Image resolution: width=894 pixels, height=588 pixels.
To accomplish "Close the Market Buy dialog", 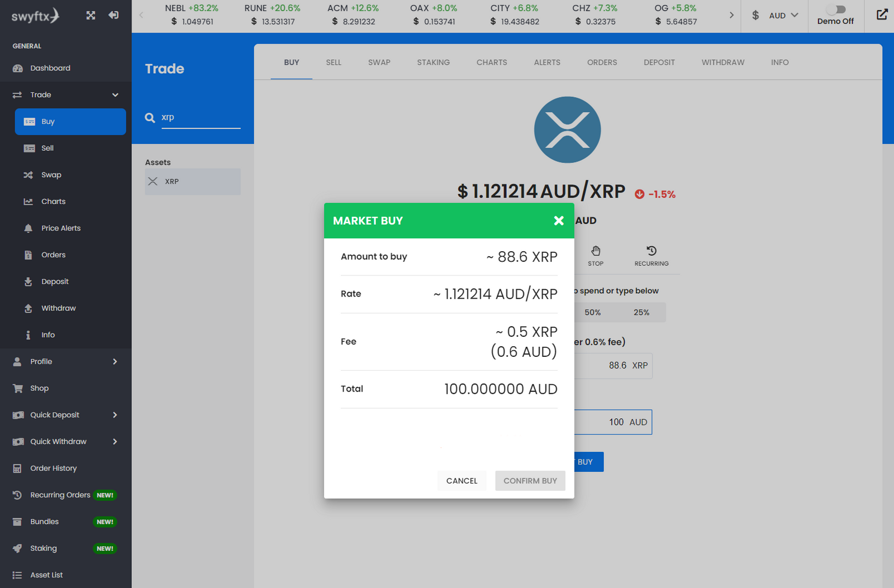I will (559, 221).
